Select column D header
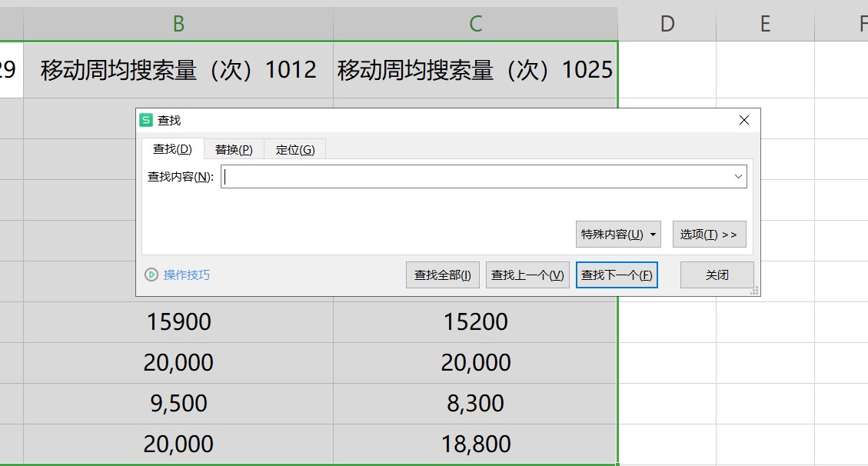Viewport: 868px width, 466px height. pos(667,24)
